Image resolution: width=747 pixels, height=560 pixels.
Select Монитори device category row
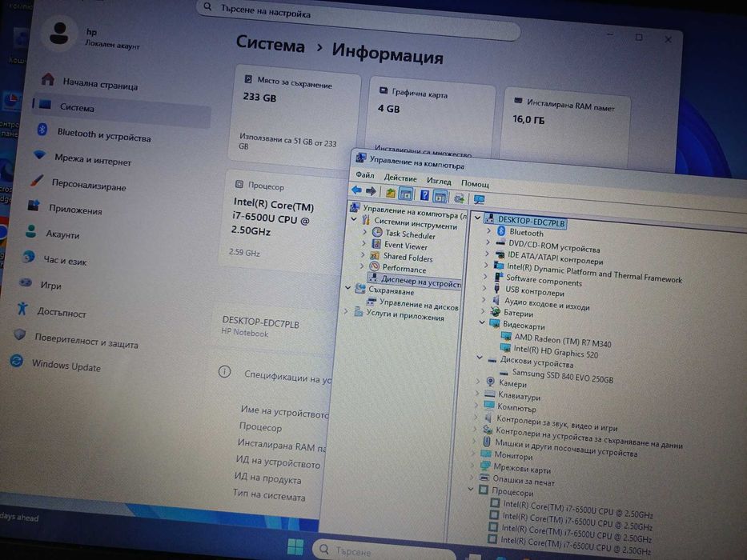click(x=507, y=455)
